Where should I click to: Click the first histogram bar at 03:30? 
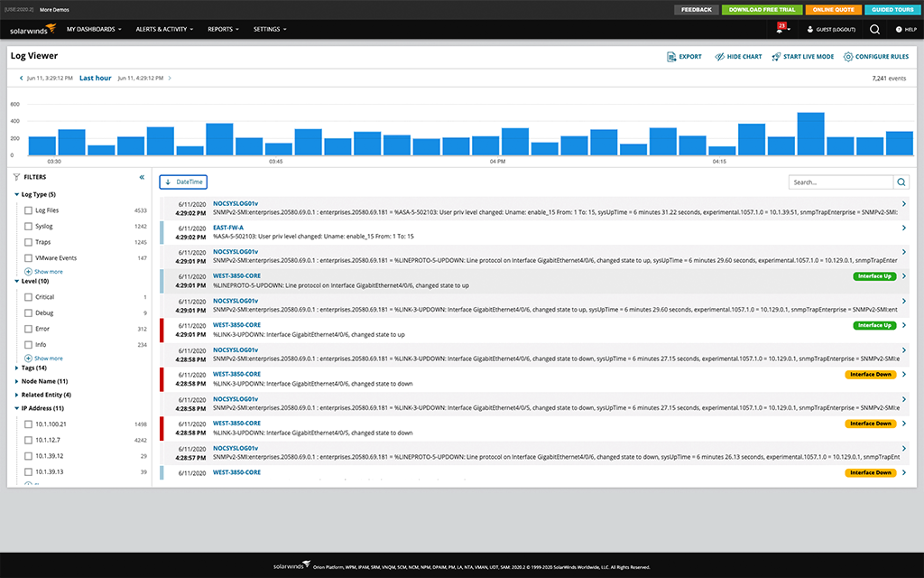[42, 145]
